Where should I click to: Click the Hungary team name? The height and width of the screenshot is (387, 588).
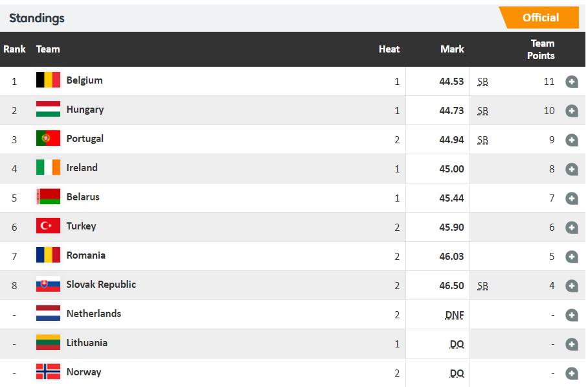(x=85, y=110)
